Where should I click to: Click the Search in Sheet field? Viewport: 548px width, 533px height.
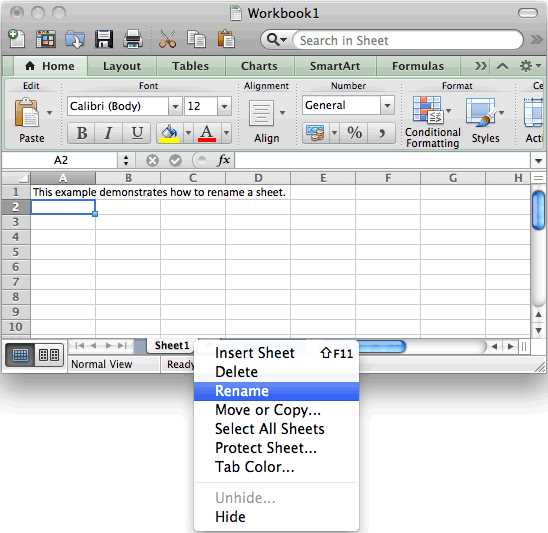point(407,40)
